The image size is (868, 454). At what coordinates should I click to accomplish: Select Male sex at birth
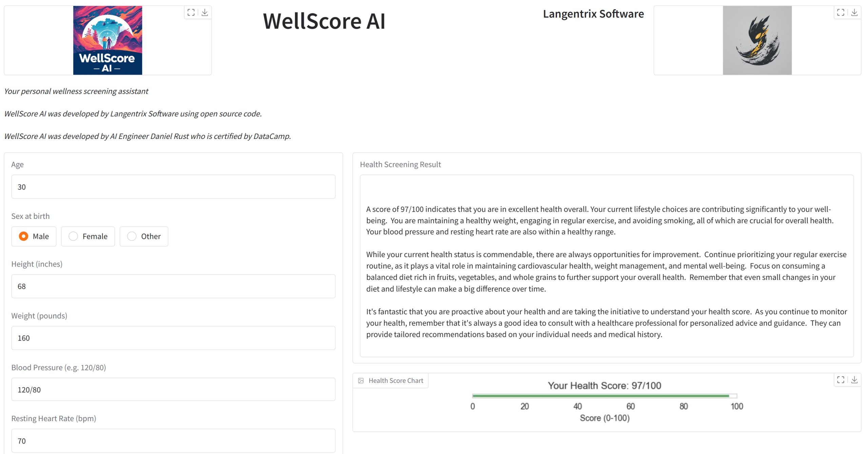(23, 236)
